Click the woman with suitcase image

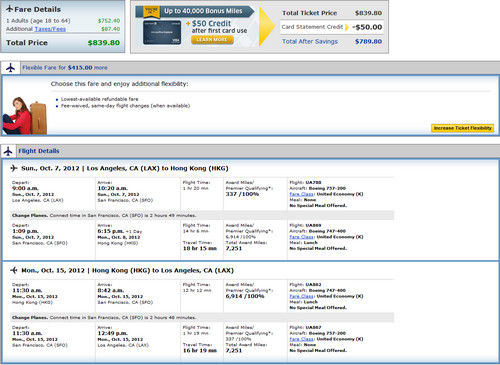[25, 115]
